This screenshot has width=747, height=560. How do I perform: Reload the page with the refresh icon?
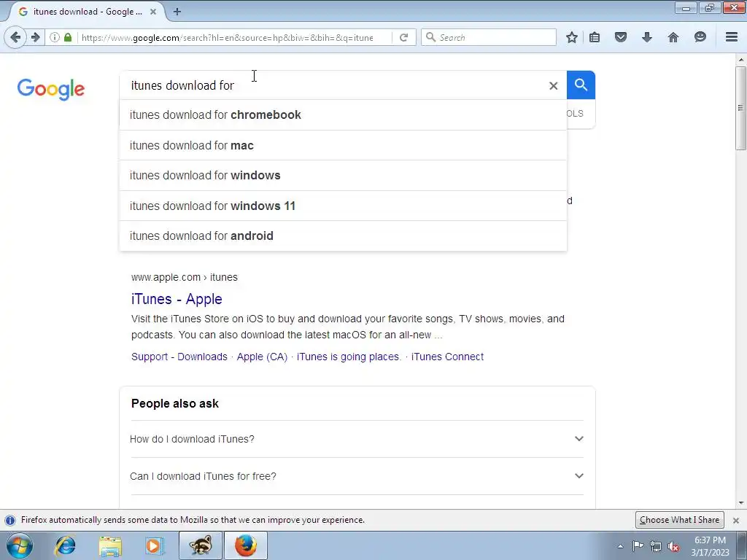(x=403, y=37)
